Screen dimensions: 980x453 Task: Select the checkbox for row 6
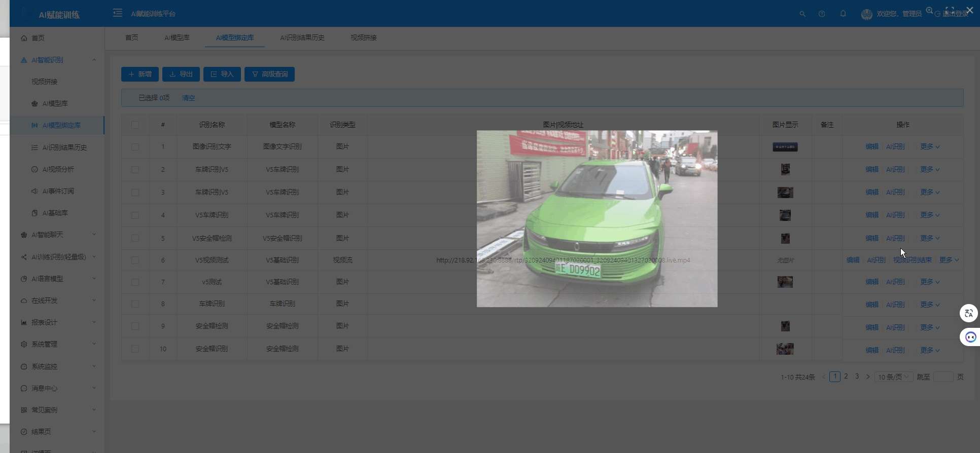pyautogui.click(x=135, y=260)
